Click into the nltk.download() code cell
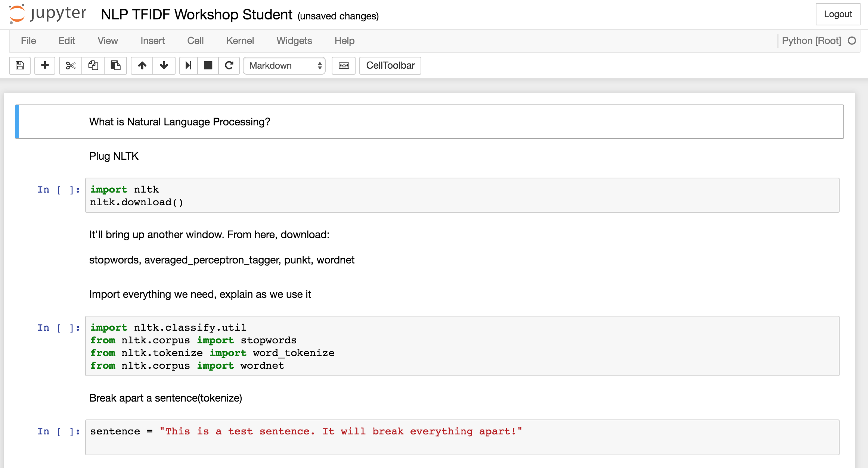 click(x=462, y=195)
